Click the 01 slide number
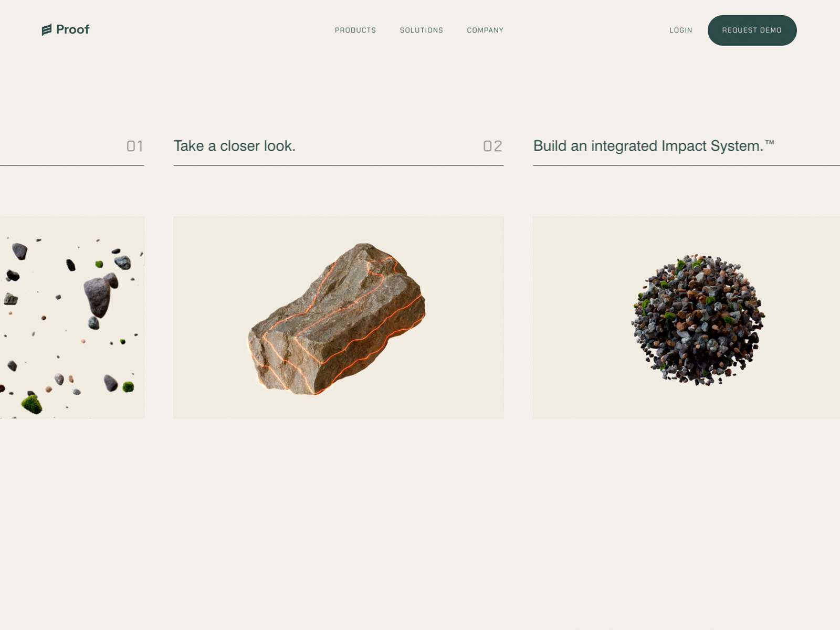Viewport: 840px width, 630px height. tap(134, 146)
